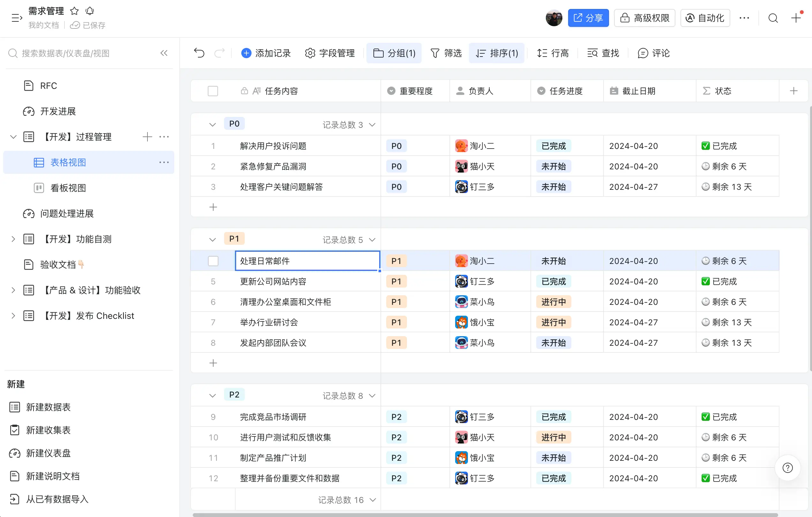Collapse the sidebar with double-chevron icon

click(x=164, y=53)
